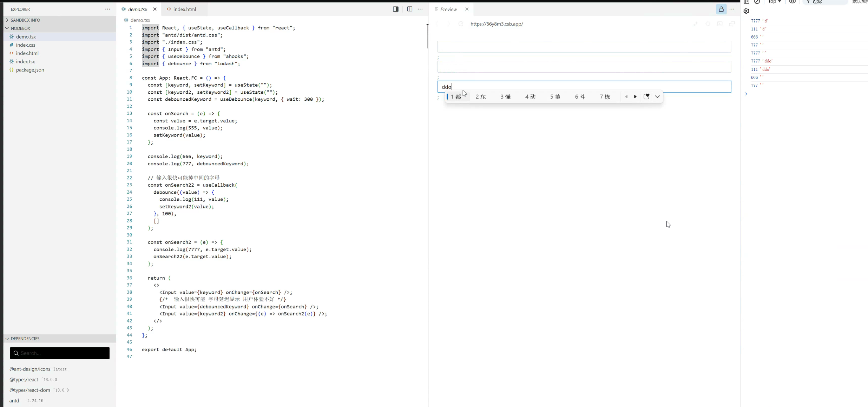The image size is (868, 407).
Task: Click the IME emoji sticker icon
Action: [646, 97]
